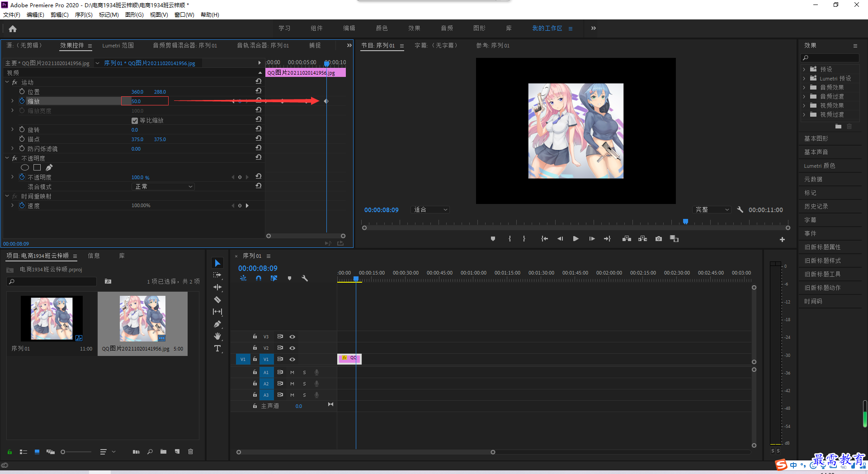868x474 pixels.
Task: Open the 序列(S) menu
Action: (x=84, y=15)
